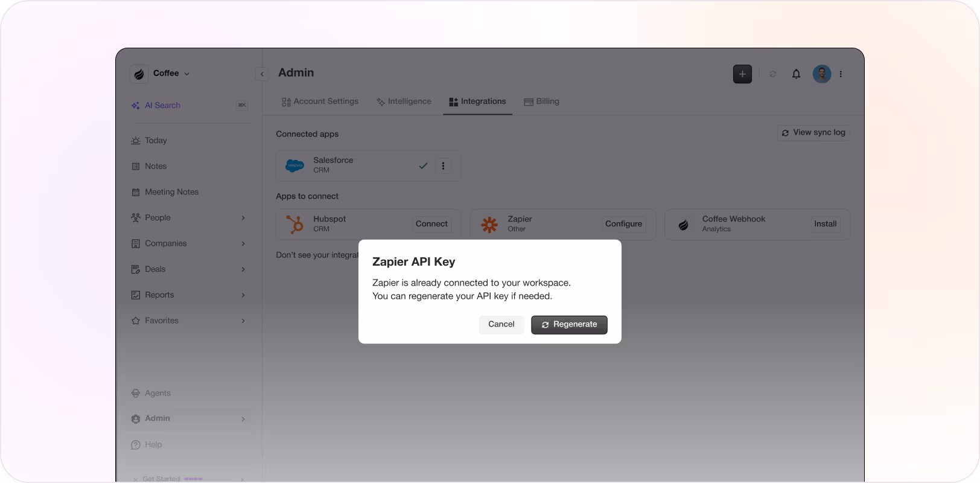Select the Integrations tab
Viewport: 980px width, 483px height.
pos(477,101)
